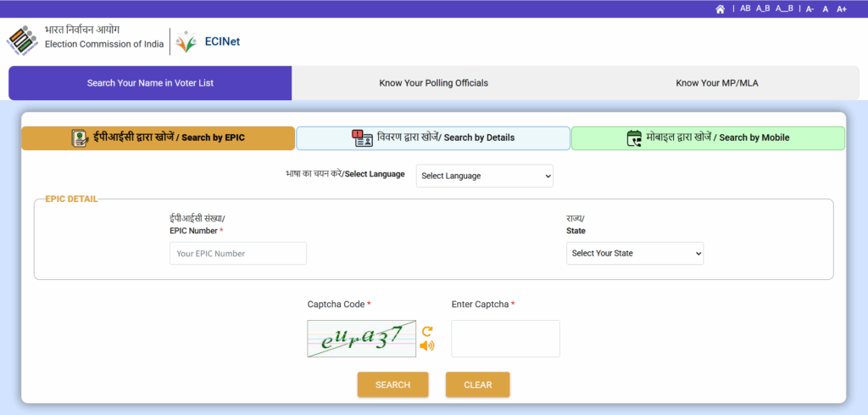Image resolution: width=868 pixels, height=415 pixels.
Task: Set normal letter spacing AB
Action: 745,8
